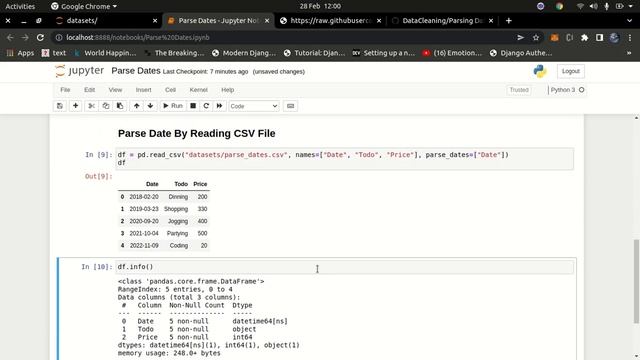Viewport: 640px width, 360px height.
Task: Paste cells below icon
Action: (x=120, y=106)
